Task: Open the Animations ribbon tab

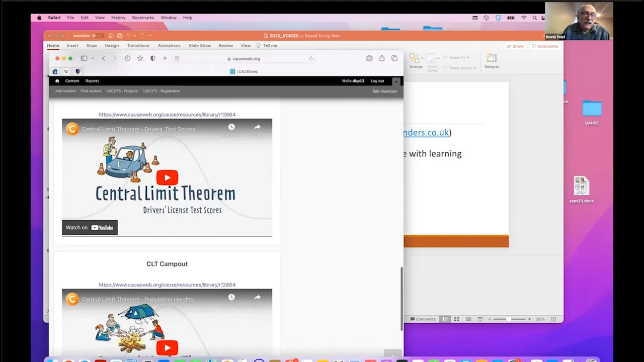Action: click(x=169, y=46)
